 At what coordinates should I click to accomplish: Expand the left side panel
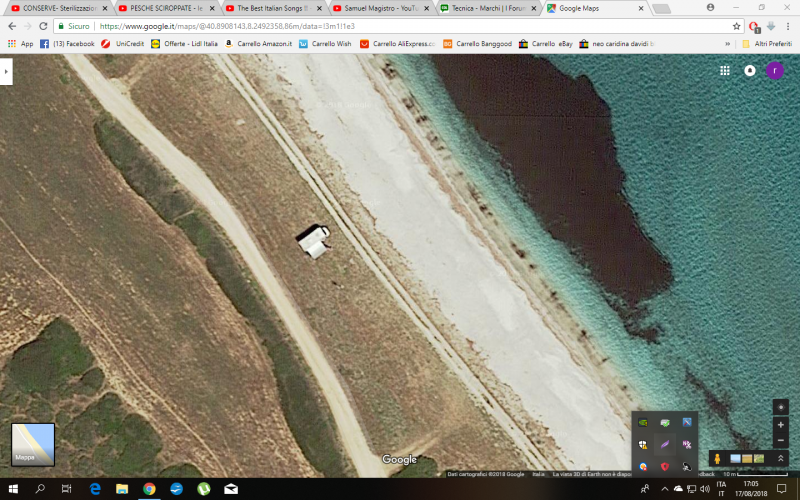pos(6,71)
